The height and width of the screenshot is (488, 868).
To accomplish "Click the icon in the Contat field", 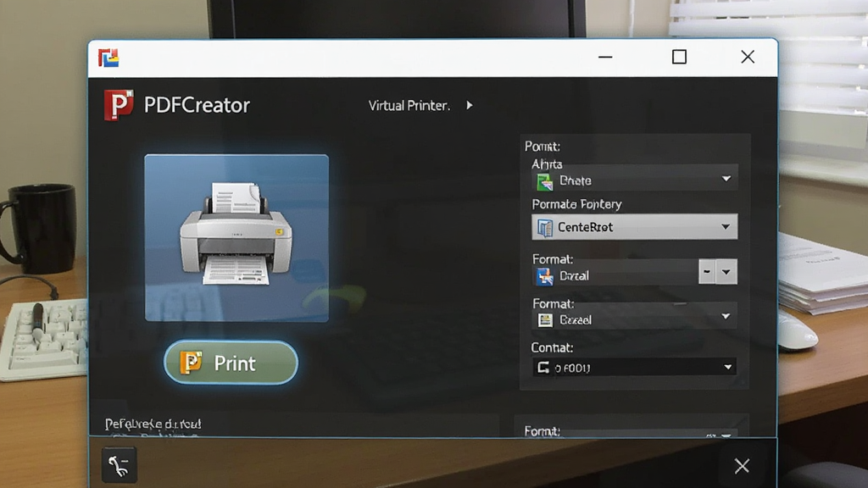I will coord(543,368).
